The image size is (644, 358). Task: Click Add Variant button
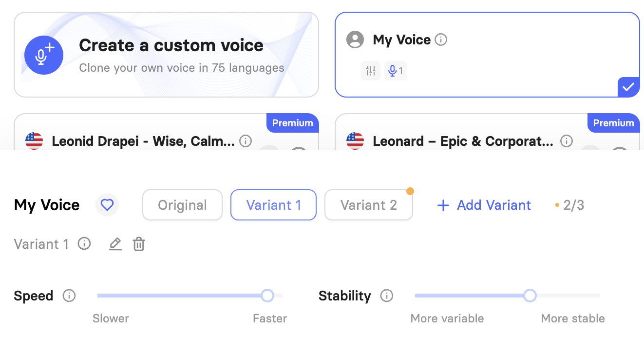(484, 205)
